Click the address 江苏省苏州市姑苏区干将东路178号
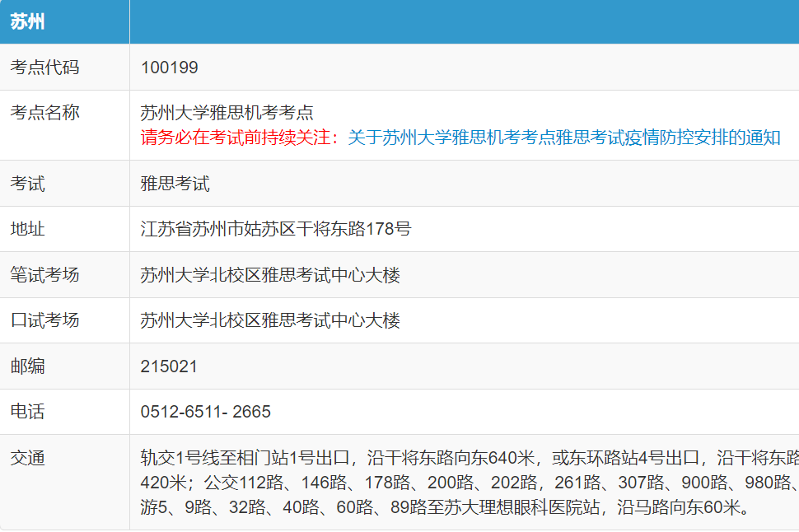 pyautogui.click(x=276, y=229)
